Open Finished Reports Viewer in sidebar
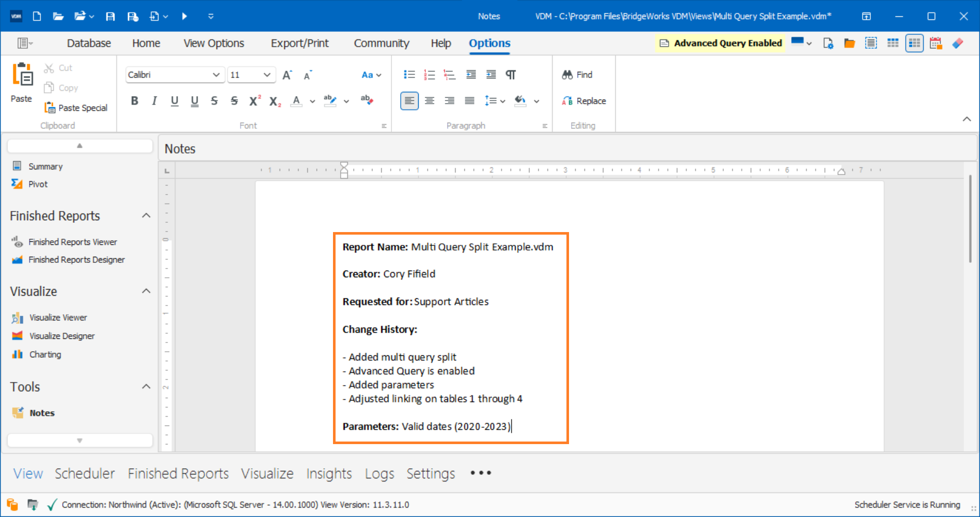Image resolution: width=980 pixels, height=517 pixels. 73,242
